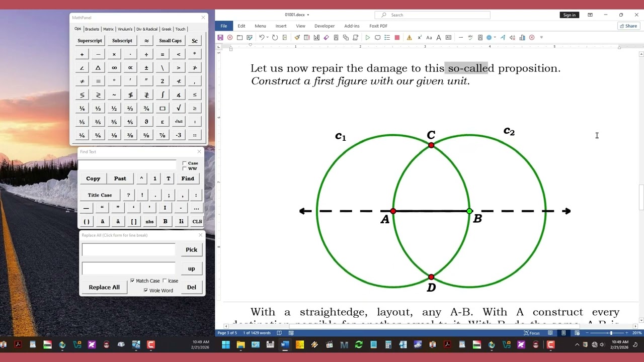Click the Find button in Find Text
Viewport: 644px width, 362px height.
pos(188,178)
